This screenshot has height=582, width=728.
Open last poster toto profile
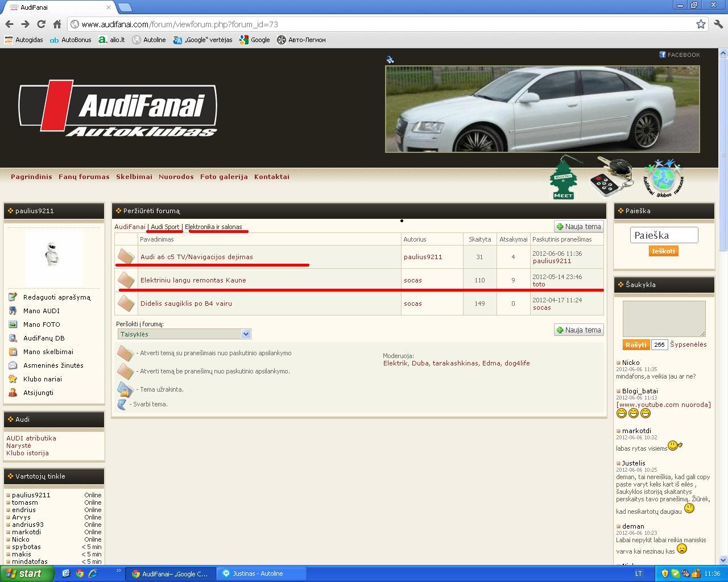click(x=539, y=284)
